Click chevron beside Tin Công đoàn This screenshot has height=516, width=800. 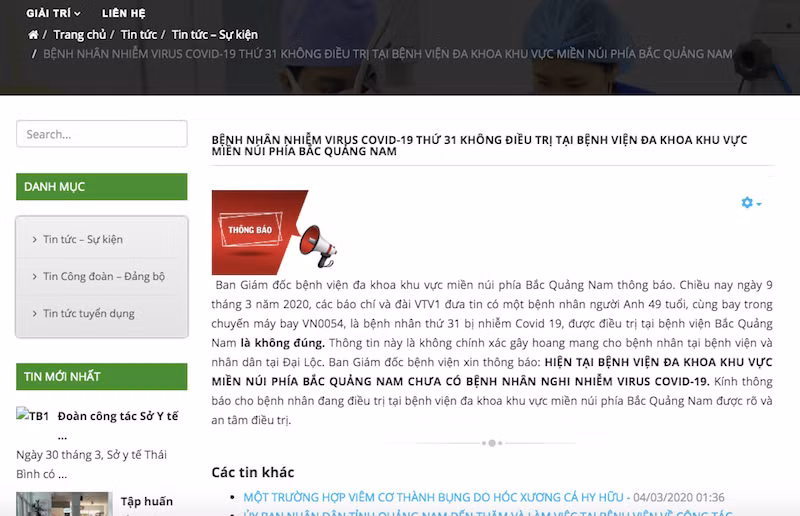34,277
